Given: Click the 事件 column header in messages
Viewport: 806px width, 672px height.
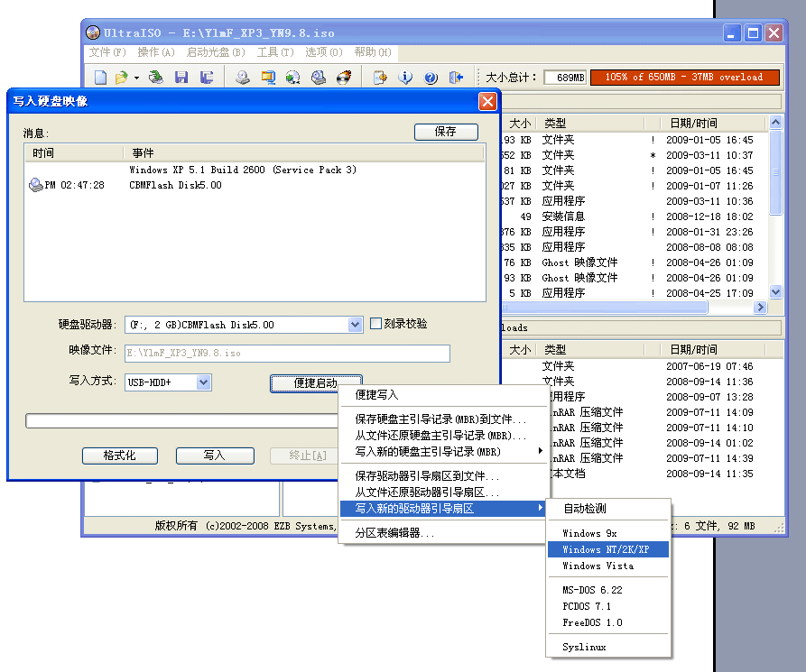Looking at the screenshot, I should coord(304,153).
